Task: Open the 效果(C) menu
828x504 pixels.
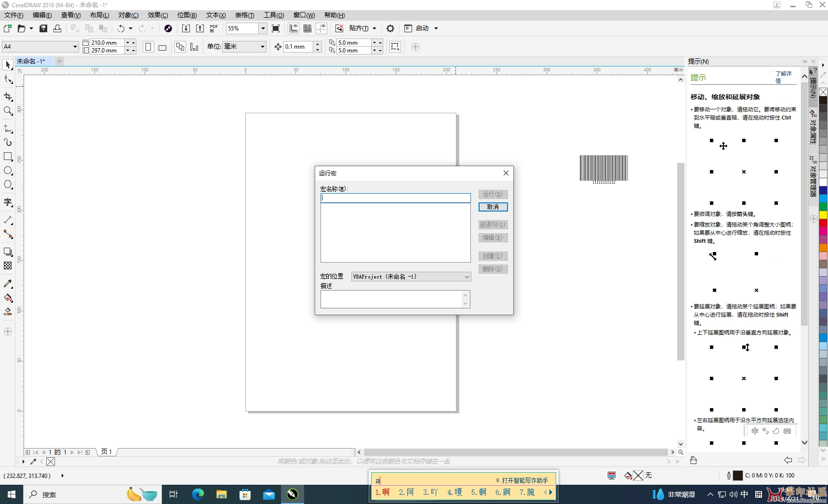Action: pyautogui.click(x=158, y=15)
